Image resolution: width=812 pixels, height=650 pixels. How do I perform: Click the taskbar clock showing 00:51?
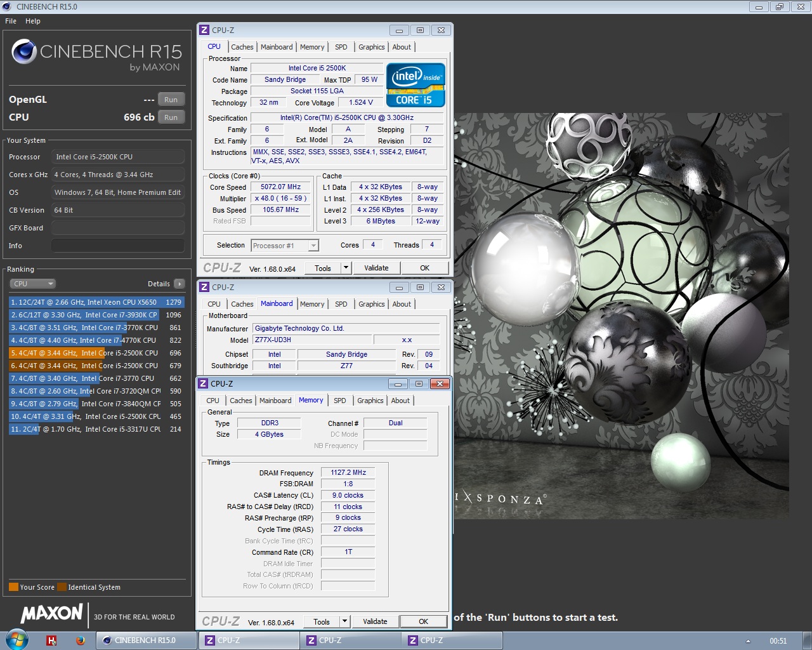tap(778, 641)
